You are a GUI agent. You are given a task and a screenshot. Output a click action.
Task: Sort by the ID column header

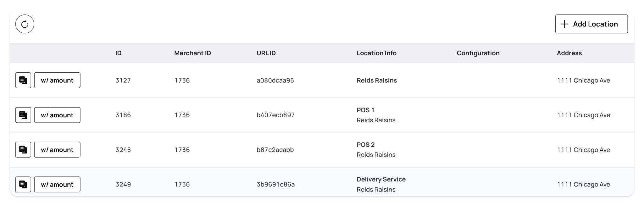(x=118, y=53)
